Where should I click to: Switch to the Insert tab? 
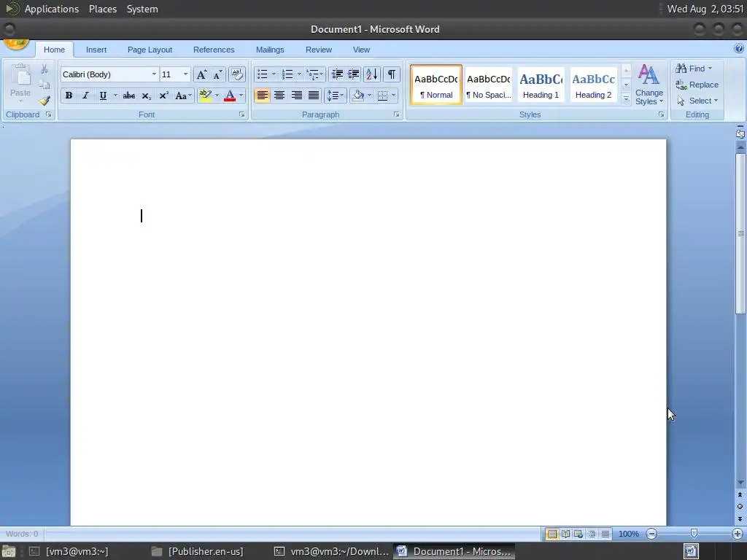[96, 50]
